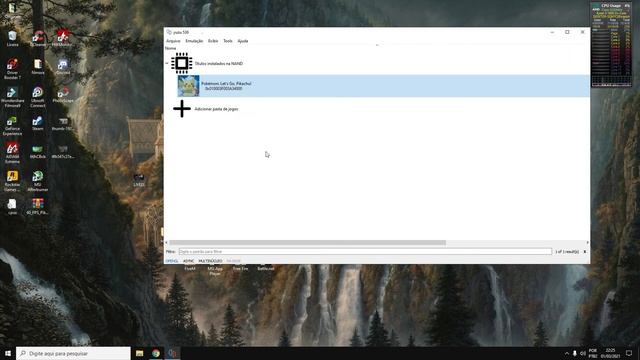640x360 pixels.
Task: Open the Wondershare Filmora9 desktop shortcut
Action: click(12, 97)
